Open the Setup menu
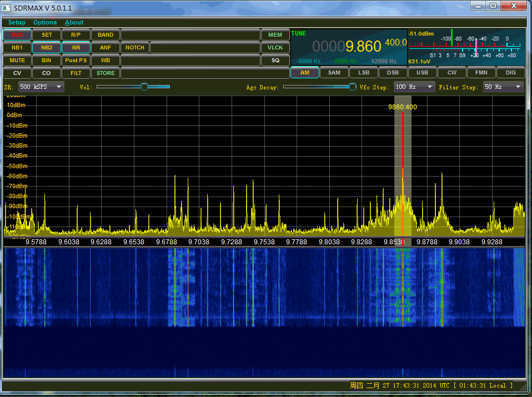The height and width of the screenshot is (397, 532). point(17,22)
